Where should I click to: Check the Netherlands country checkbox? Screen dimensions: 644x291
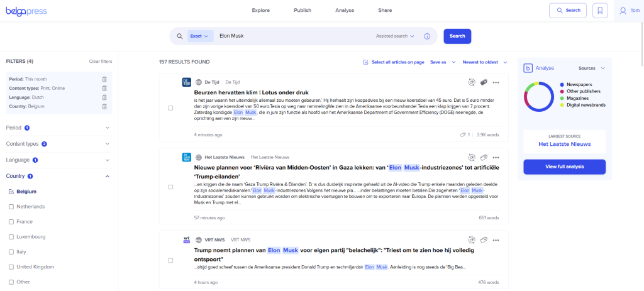pyautogui.click(x=11, y=207)
